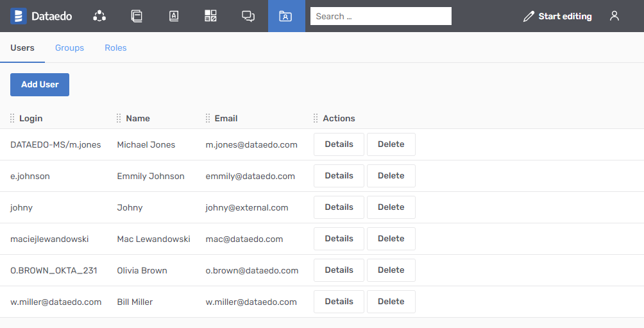Open Details for Michael Jones
Image resolution: width=644 pixels, height=328 pixels.
click(339, 144)
